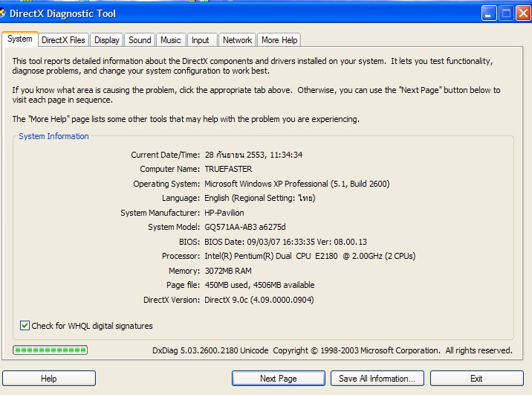Click the Memory value 3072MB RAM
Screen dimensions: 532x395
click(x=228, y=271)
